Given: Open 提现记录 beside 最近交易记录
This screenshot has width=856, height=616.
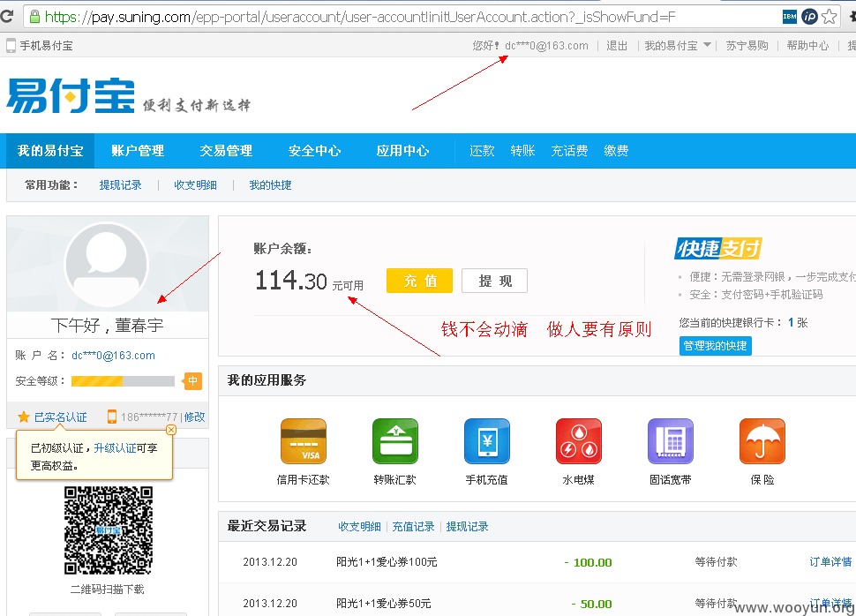Looking at the screenshot, I should (x=468, y=527).
